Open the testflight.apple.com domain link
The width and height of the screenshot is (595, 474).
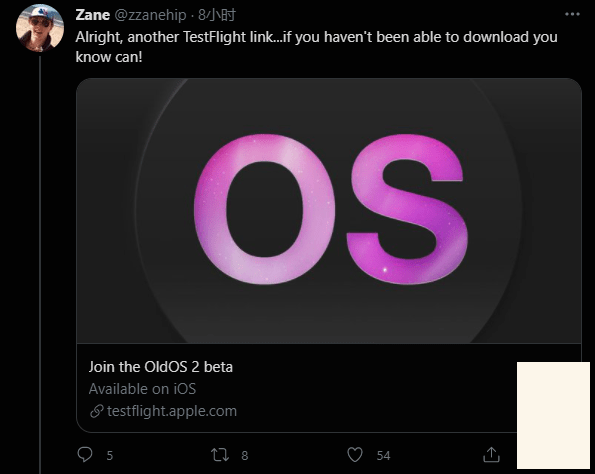click(172, 411)
